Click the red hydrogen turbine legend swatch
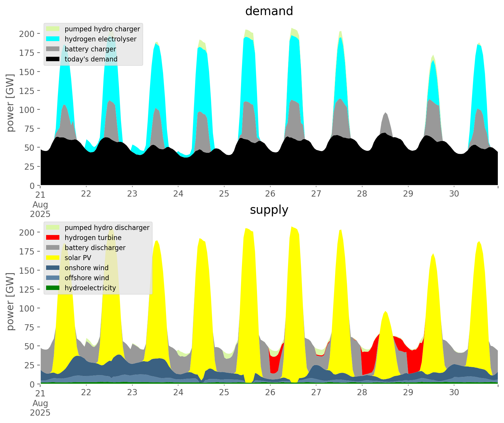Image resolution: width=504 pixels, height=423 pixels. click(x=53, y=238)
